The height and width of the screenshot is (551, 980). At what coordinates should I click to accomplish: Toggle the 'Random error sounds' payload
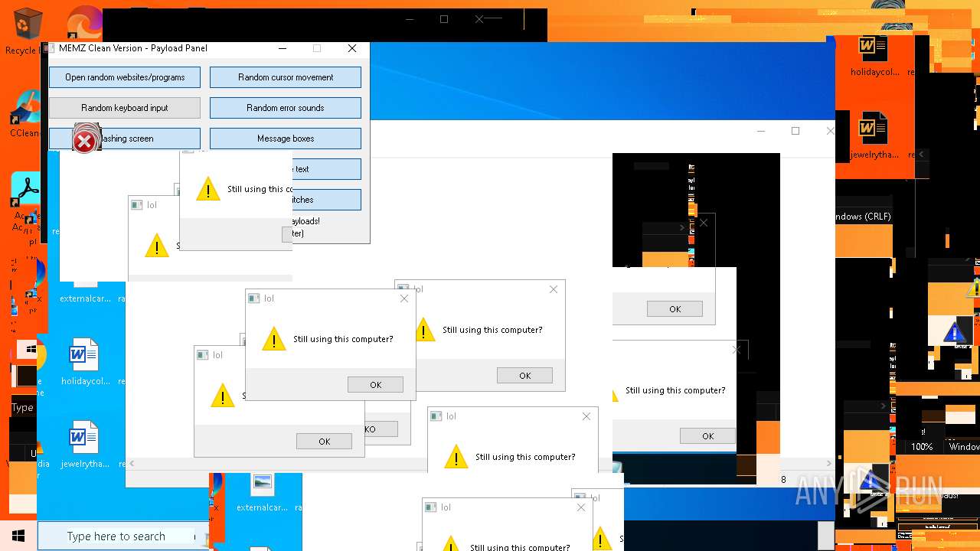pyautogui.click(x=286, y=108)
